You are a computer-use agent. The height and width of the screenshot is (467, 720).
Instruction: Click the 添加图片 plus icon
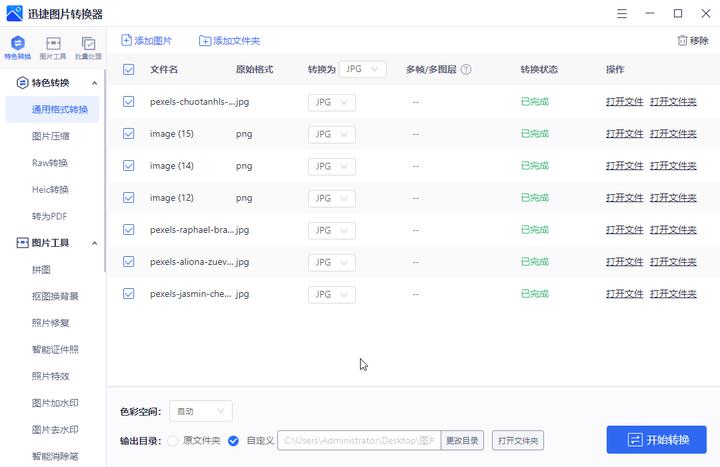[x=126, y=40]
